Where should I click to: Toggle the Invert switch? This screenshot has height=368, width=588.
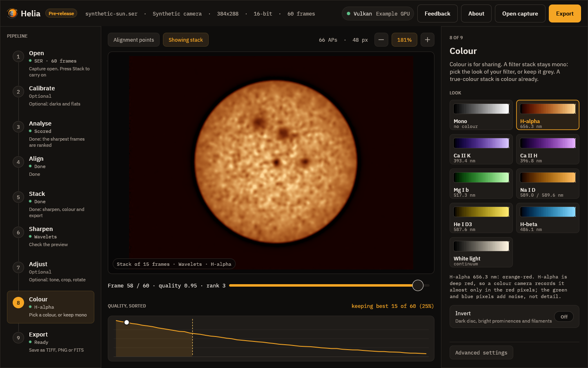pos(564,316)
